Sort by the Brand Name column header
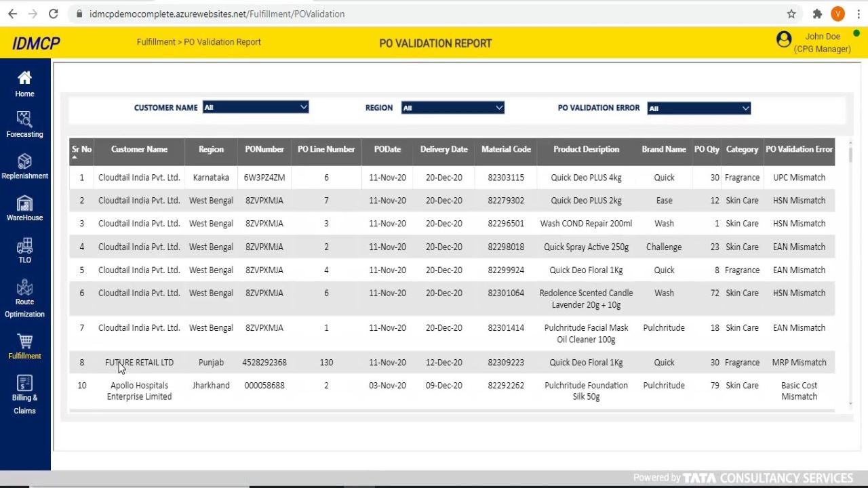The width and height of the screenshot is (868, 488). [x=664, y=149]
